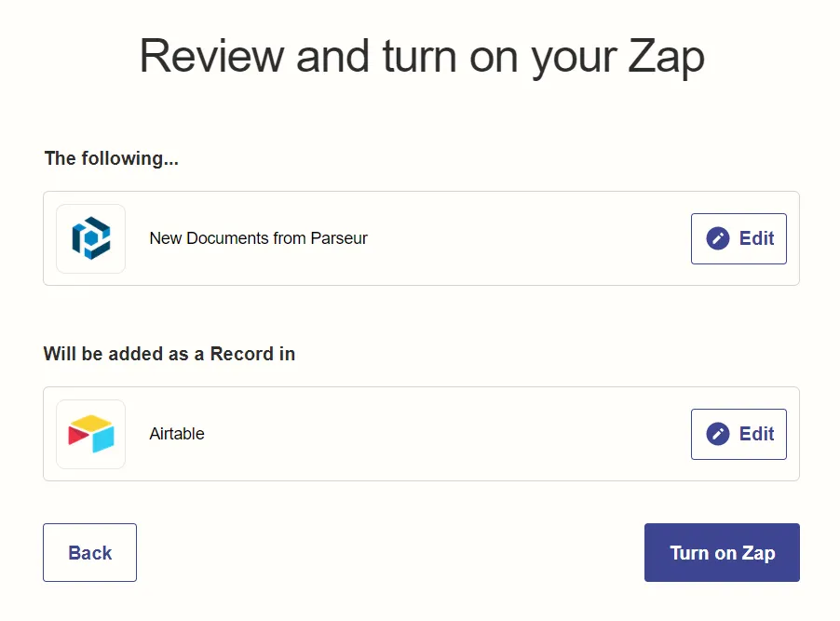Click the pencil icon on the Parseur Edit button
Viewport: 840px width, 621px height.
point(716,237)
